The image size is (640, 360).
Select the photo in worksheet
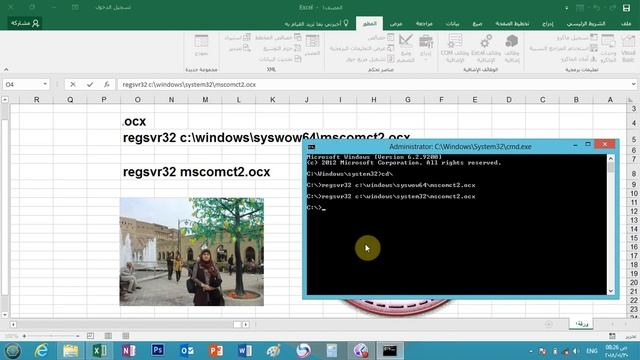[x=191, y=251]
